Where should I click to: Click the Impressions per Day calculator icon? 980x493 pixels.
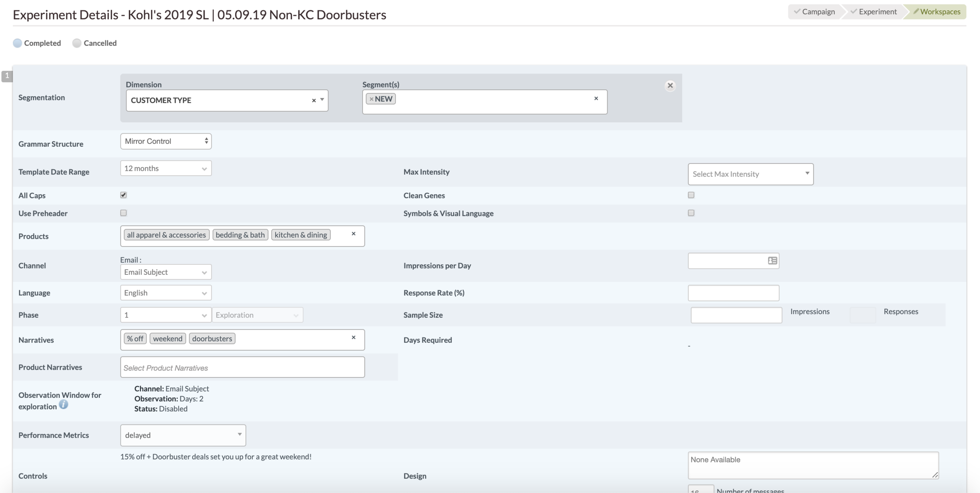772,261
